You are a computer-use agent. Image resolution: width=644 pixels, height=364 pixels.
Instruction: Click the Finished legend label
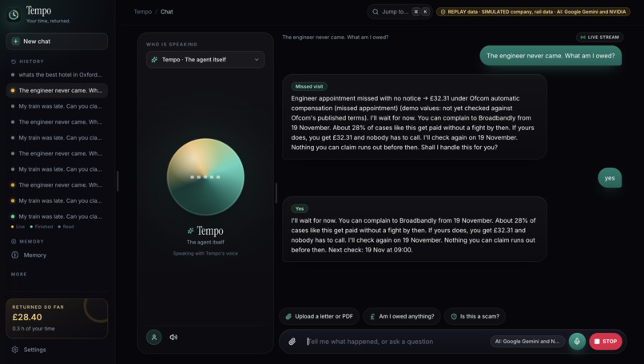click(43, 227)
